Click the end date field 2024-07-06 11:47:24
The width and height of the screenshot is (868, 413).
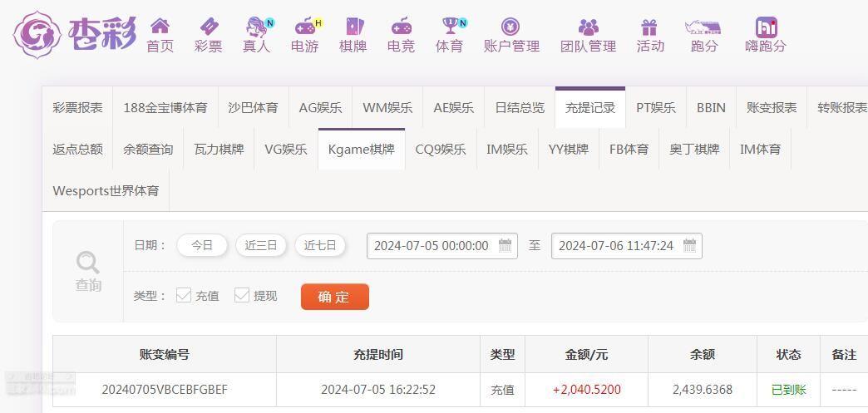click(627, 245)
